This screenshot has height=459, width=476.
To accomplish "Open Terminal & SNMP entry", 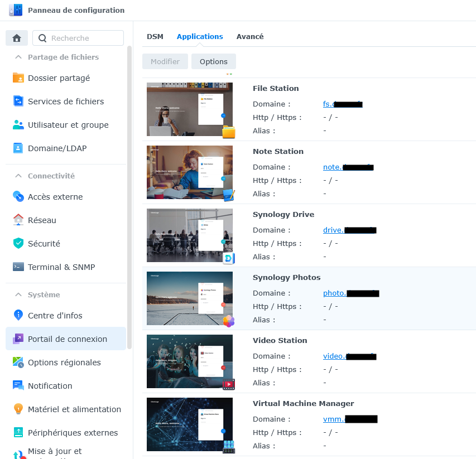I will coord(66,267).
